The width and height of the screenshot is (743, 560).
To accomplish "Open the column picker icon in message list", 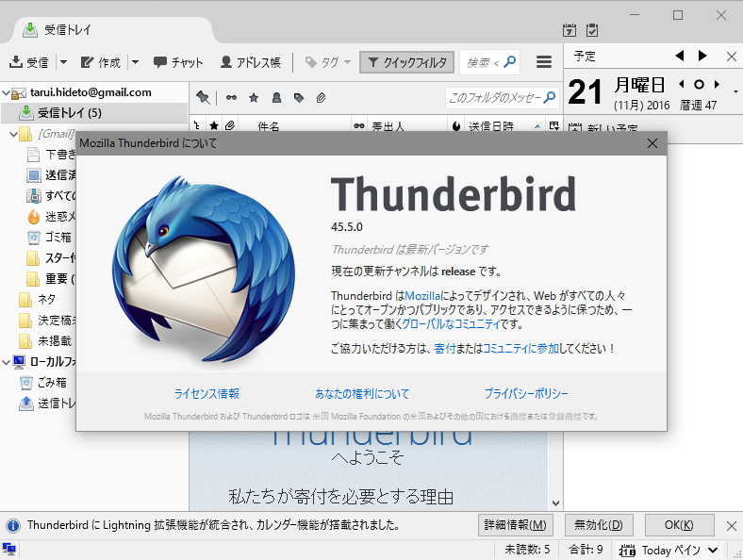I will pyautogui.click(x=553, y=125).
